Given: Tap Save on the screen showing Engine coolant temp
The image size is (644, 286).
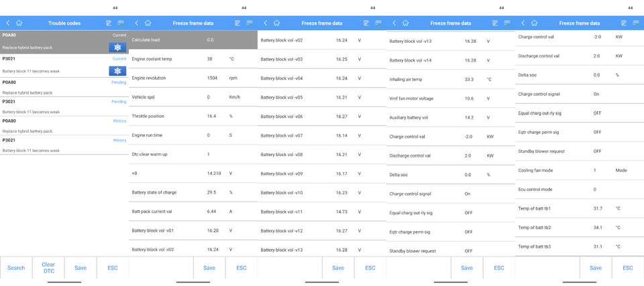Looking at the screenshot, I should tap(209, 268).
